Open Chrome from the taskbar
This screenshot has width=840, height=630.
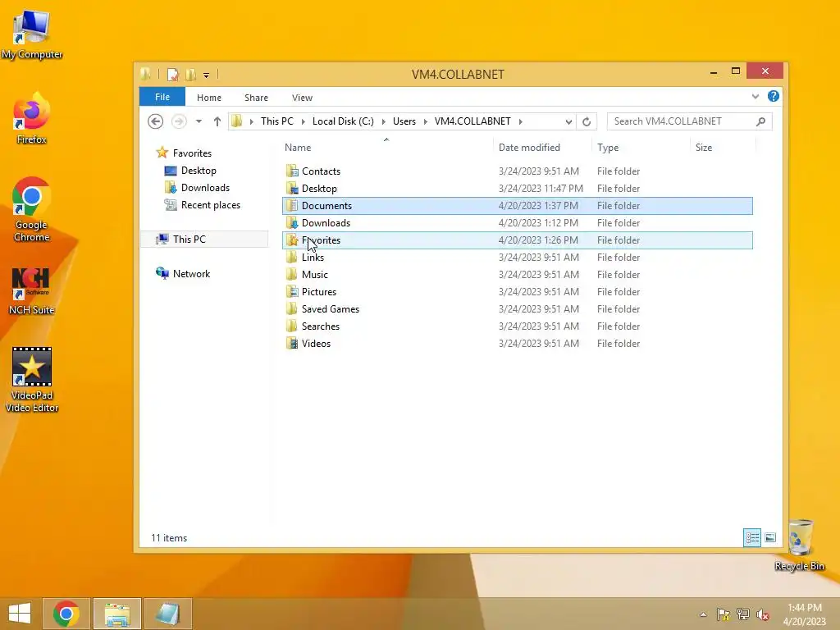(x=66, y=614)
